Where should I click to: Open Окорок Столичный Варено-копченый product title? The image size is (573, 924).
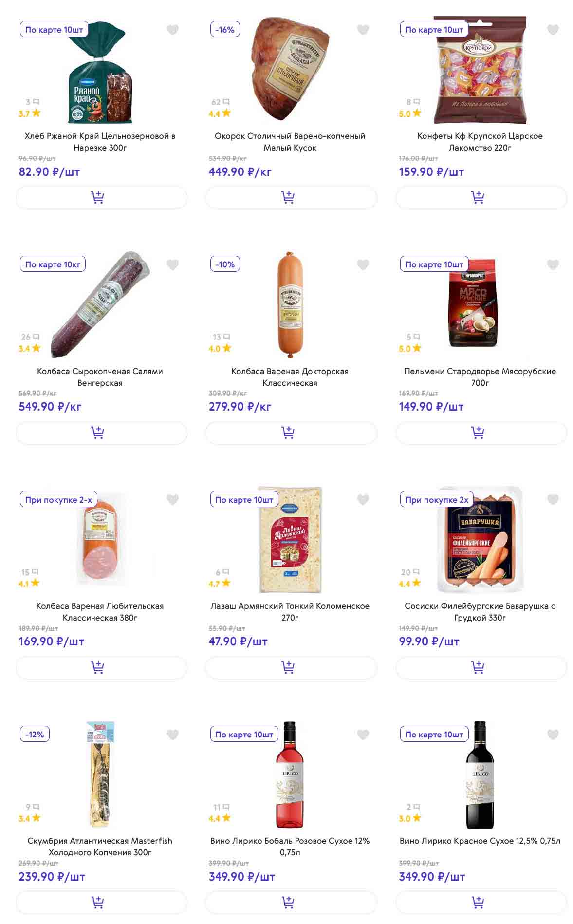290,142
